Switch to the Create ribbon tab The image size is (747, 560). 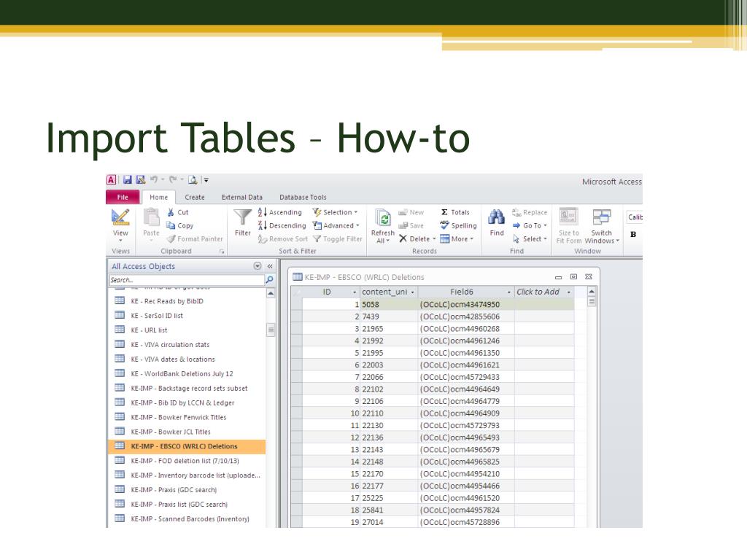point(194,197)
